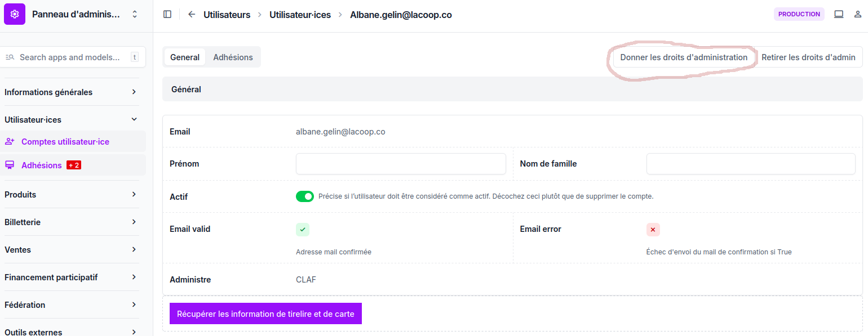This screenshot has width=868, height=336.
Task: Click Donner les droits d'administration button
Action: (x=684, y=57)
